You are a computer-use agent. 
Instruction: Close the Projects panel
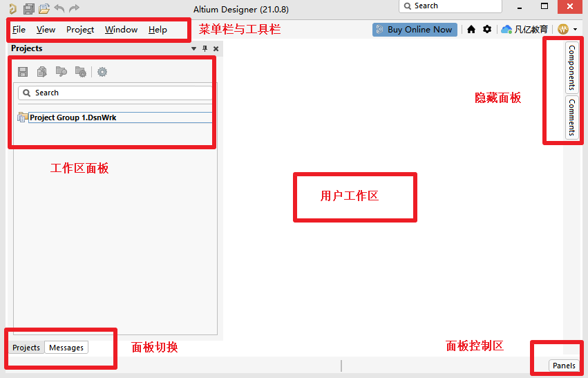point(216,49)
